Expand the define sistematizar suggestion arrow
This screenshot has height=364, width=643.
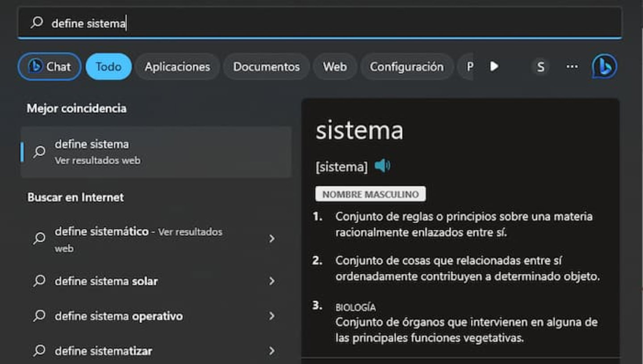point(271,351)
